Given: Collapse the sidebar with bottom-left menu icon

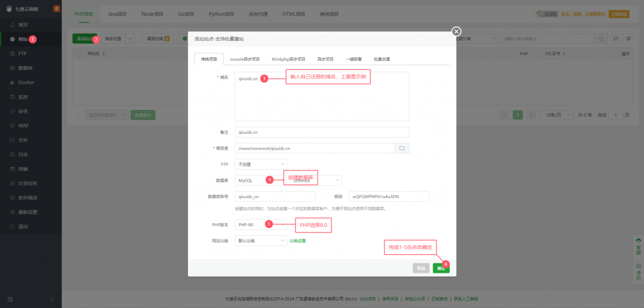Looking at the screenshot, I should coord(10,299).
